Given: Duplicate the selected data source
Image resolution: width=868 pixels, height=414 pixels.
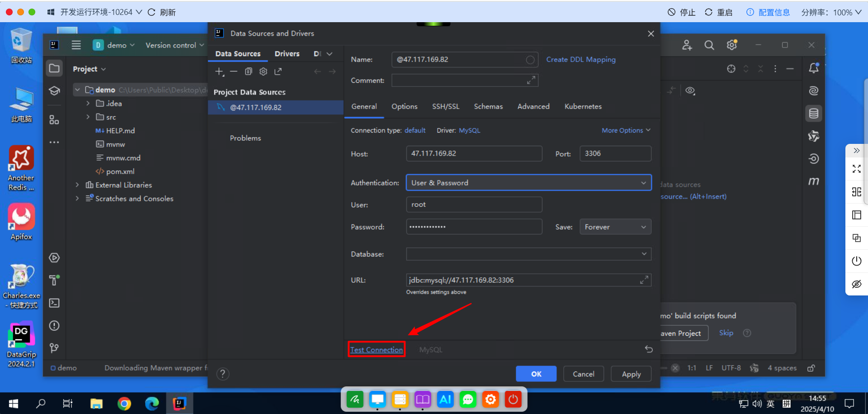Looking at the screenshot, I should (x=248, y=71).
